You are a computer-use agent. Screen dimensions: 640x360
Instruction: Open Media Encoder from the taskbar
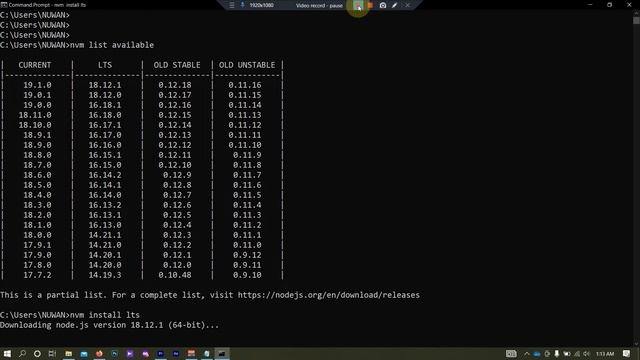(176, 353)
